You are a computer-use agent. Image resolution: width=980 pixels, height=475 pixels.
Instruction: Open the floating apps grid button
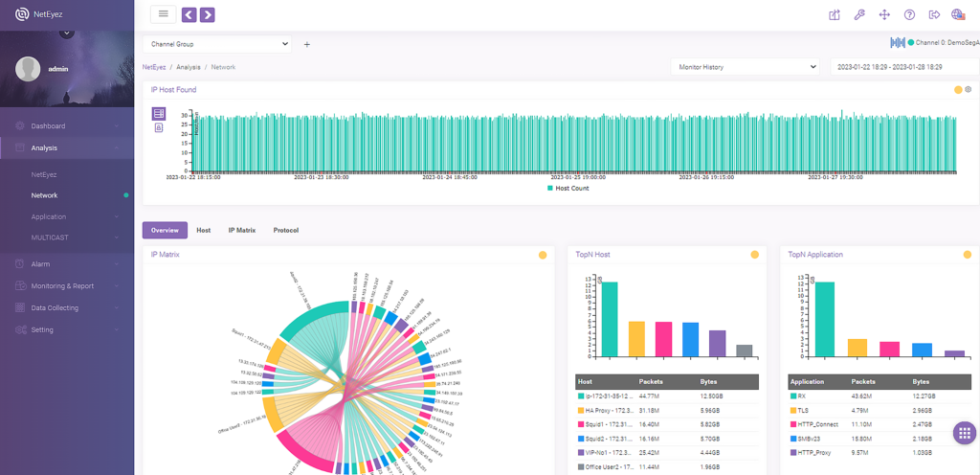(x=964, y=433)
